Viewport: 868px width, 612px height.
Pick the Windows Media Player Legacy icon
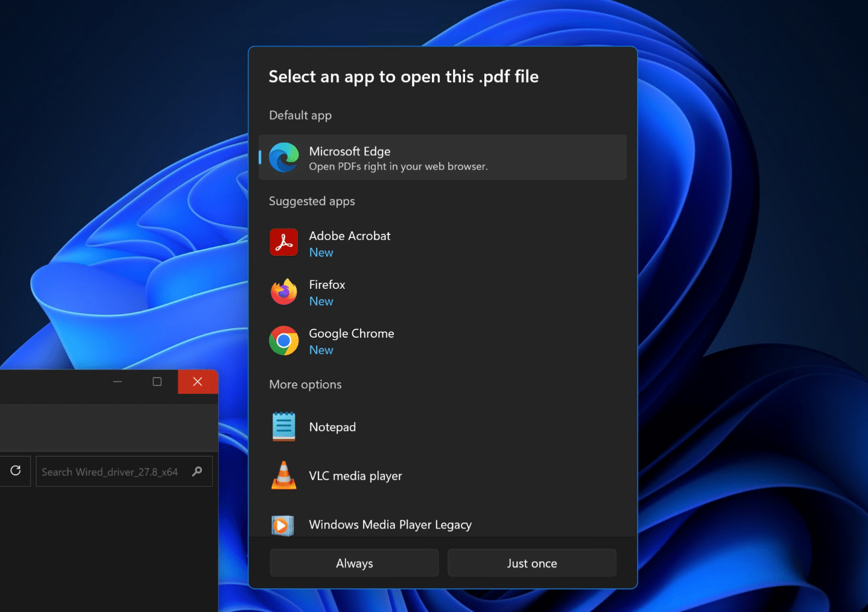(282, 525)
